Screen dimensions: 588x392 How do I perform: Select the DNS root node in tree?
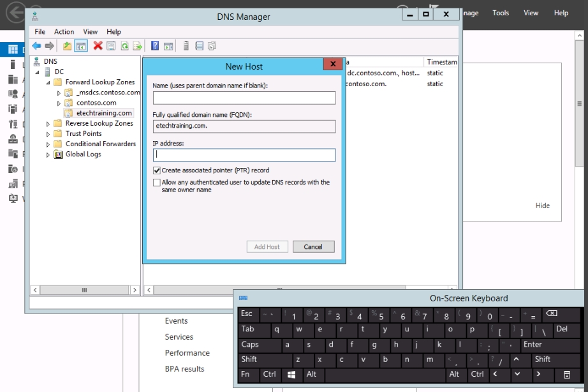pos(50,61)
